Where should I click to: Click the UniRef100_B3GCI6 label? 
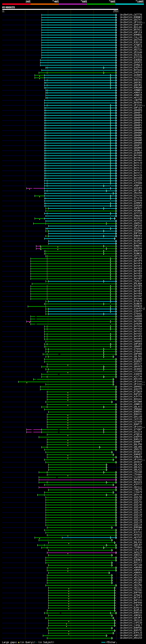[131, 42]
